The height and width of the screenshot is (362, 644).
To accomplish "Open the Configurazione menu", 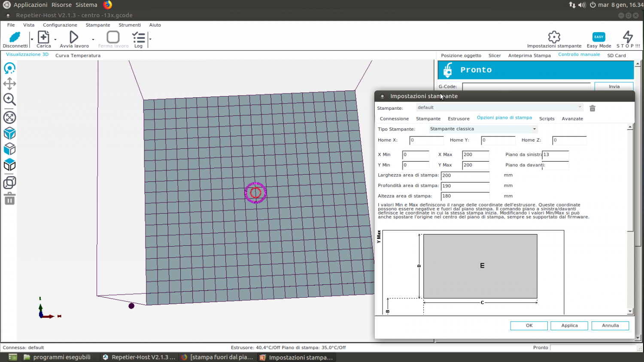I will pyautogui.click(x=60, y=25).
